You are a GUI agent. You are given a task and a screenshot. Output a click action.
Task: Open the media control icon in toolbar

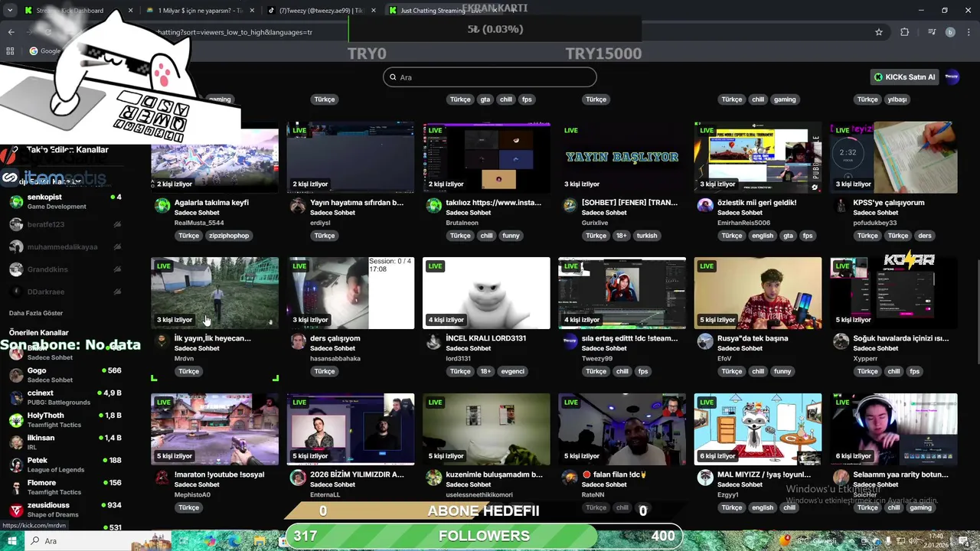[932, 32]
